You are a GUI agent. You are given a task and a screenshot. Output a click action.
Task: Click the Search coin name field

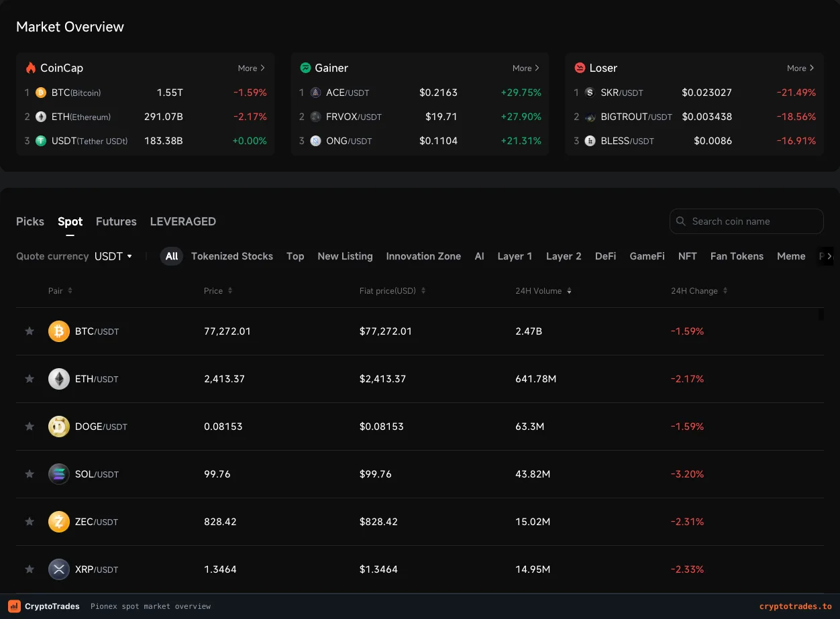point(747,221)
